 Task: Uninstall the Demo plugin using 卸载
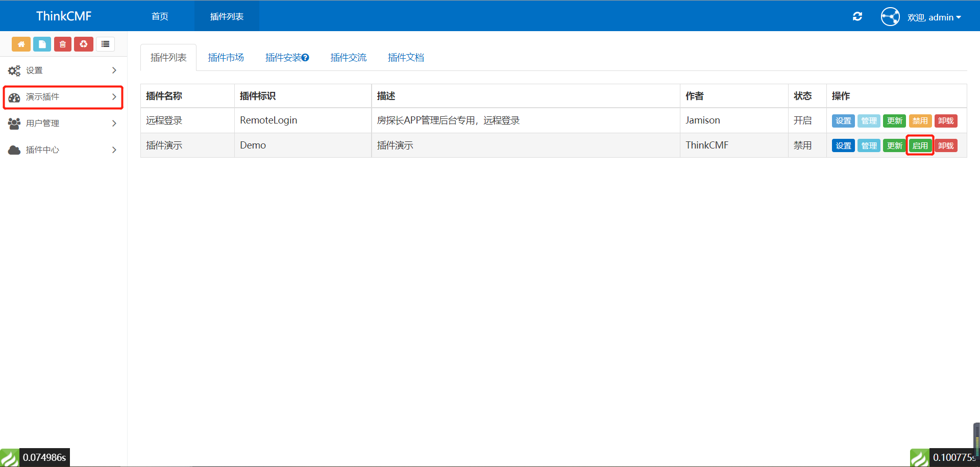click(x=945, y=145)
